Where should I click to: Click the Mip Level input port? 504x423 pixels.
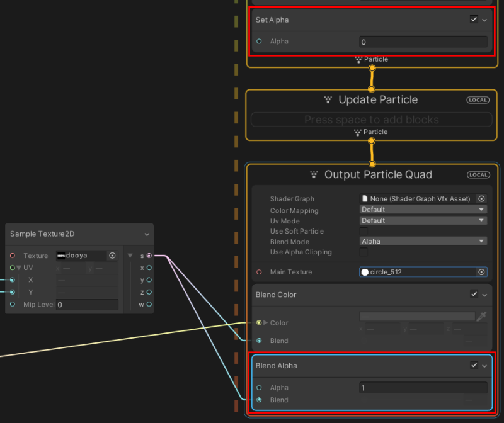coord(12,304)
